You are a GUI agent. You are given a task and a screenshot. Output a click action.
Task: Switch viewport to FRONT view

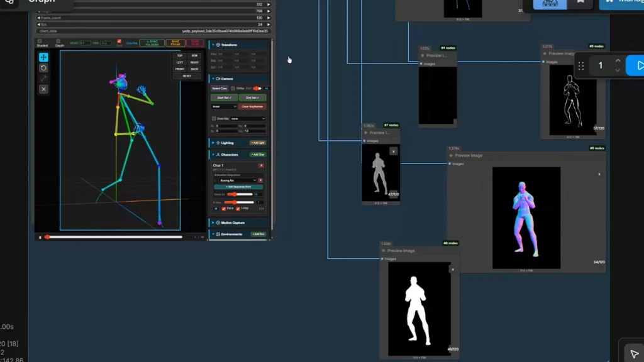[179, 69]
